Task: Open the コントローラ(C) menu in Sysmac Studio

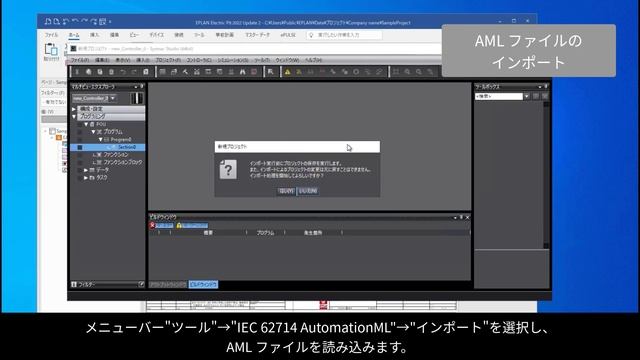Action: pos(199,60)
